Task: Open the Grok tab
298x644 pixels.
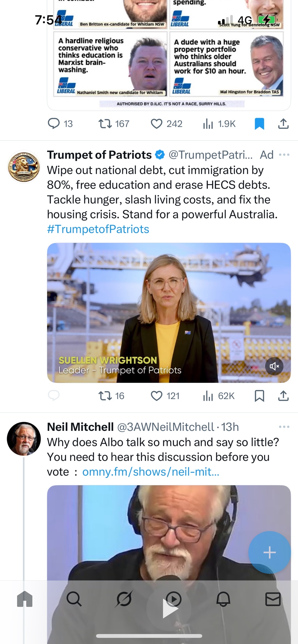Action: pos(124,599)
